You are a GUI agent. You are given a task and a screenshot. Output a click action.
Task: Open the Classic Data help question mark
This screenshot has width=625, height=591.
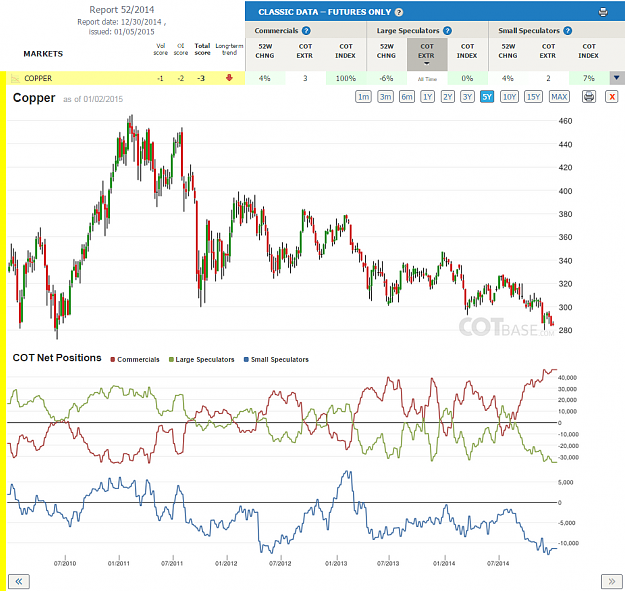pyautogui.click(x=399, y=12)
